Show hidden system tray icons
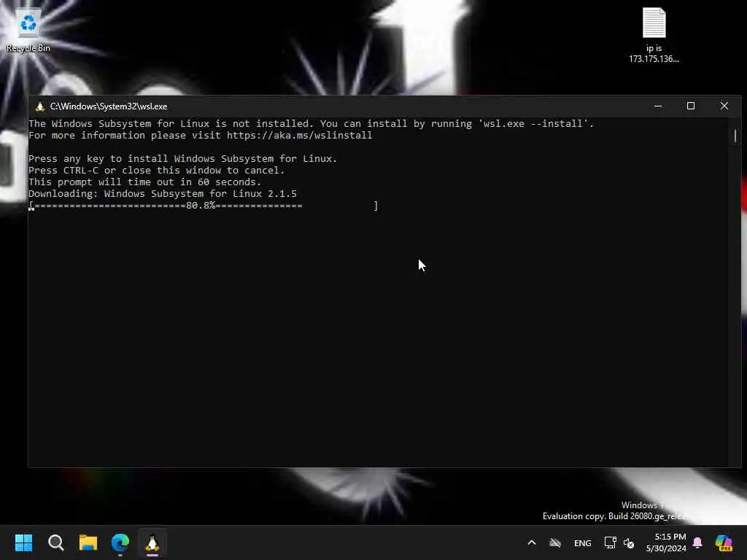Image resolution: width=747 pixels, height=560 pixels. point(532,542)
